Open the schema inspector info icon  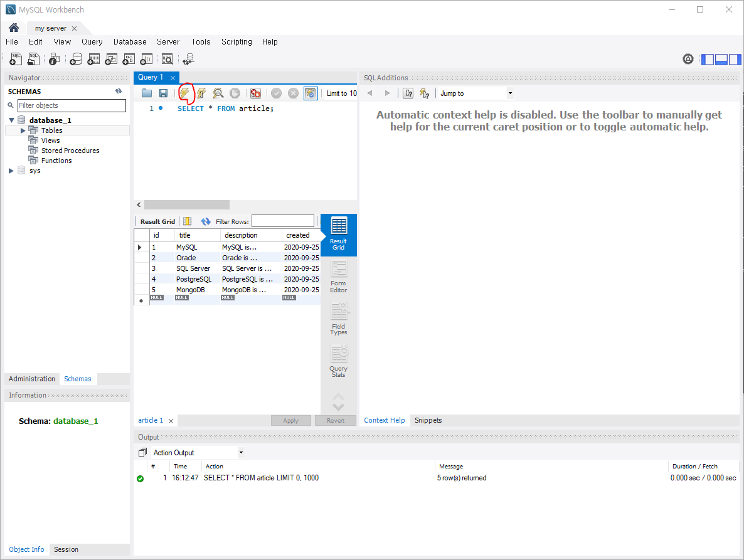(x=54, y=60)
